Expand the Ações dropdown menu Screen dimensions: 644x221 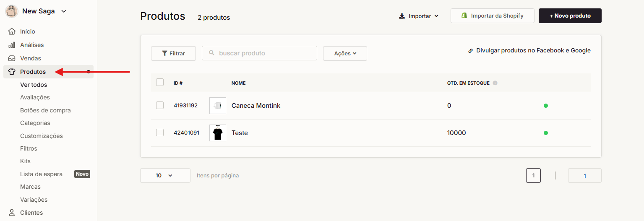[x=345, y=54]
